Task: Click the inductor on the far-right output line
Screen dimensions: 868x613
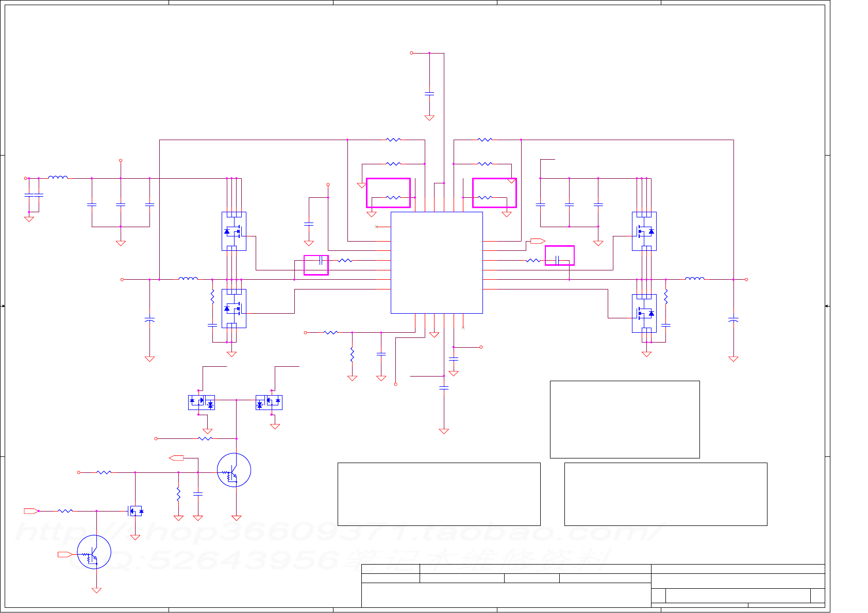Action: 695,279
